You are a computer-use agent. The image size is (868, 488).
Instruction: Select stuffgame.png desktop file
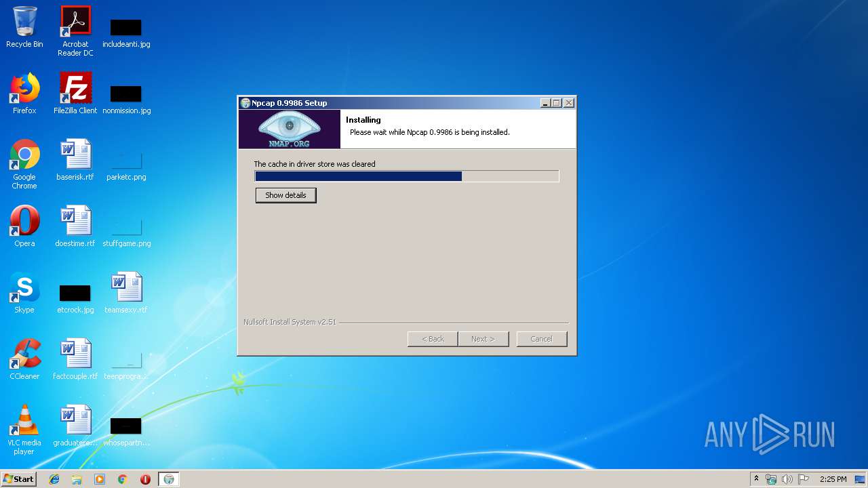pos(126,232)
